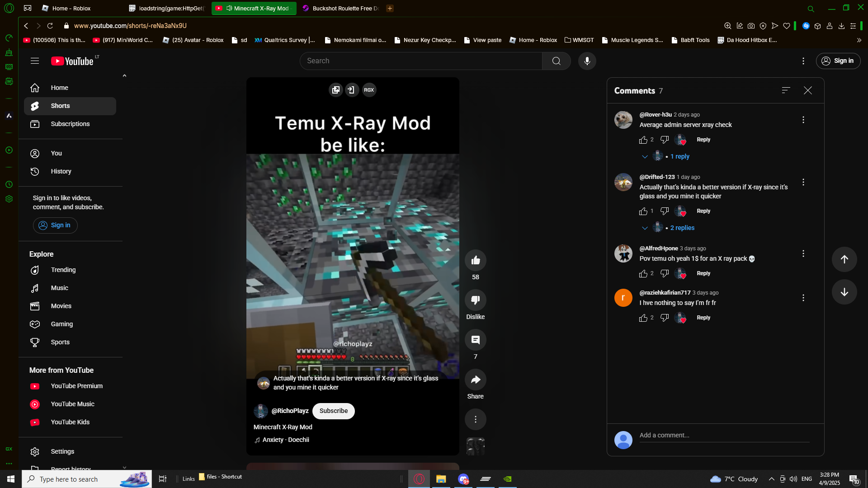Open Subscriptions in the sidebar
This screenshot has height=488, width=868.
coord(70,124)
